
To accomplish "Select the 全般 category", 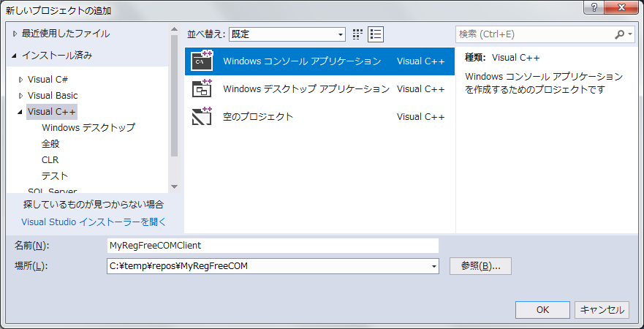I will coord(50,144).
